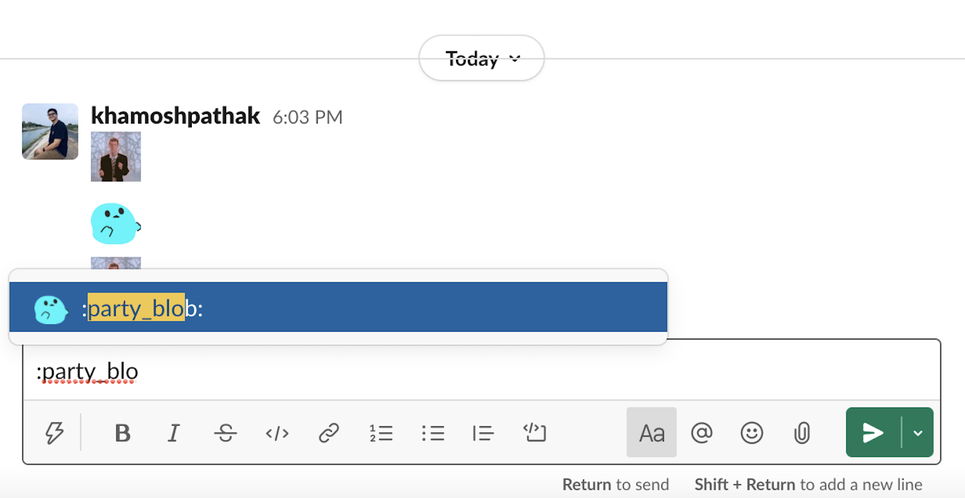The height and width of the screenshot is (498, 965).
Task: Apply strikethrough formatting
Action: coord(225,433)
